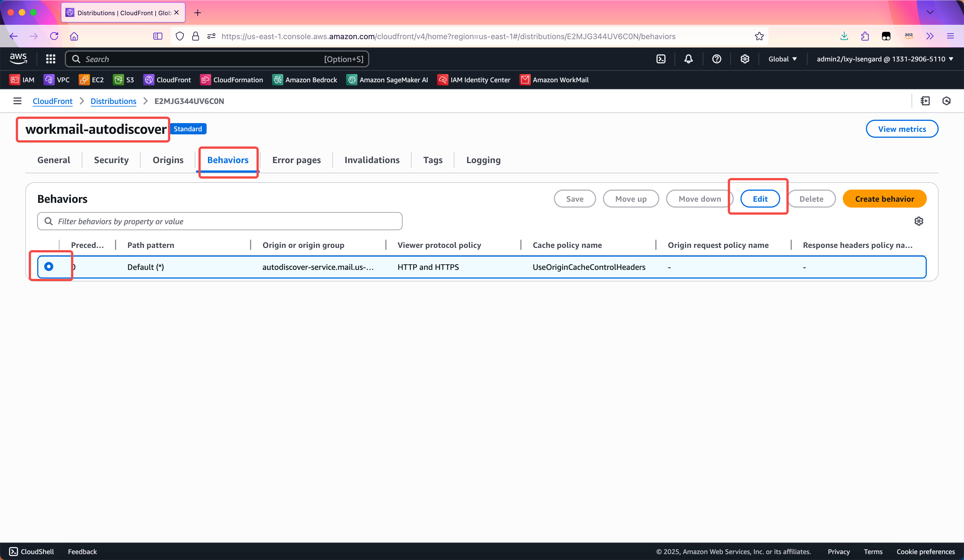
Task: Switch to the Invalidations tab
Action: coord(372,160)
